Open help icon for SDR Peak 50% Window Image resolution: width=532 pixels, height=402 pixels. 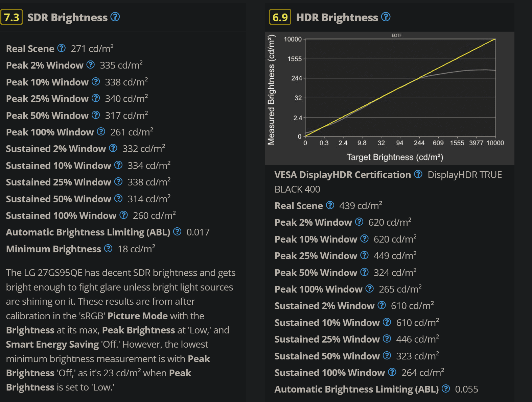coord(96,115)
